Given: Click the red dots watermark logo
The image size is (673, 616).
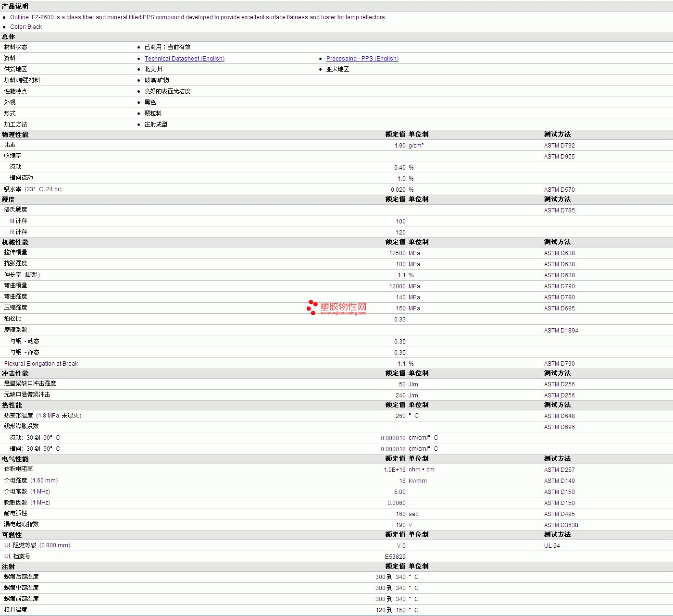Looking at the screenshot, I should 312,307.
